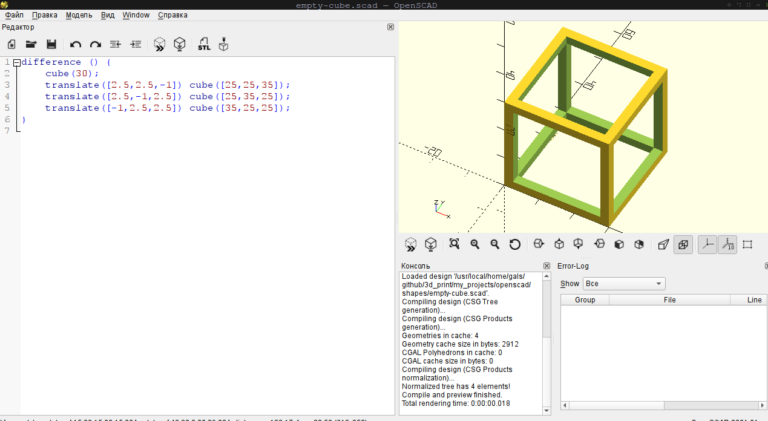Close the Редактор editor panel

pos(390,27)
